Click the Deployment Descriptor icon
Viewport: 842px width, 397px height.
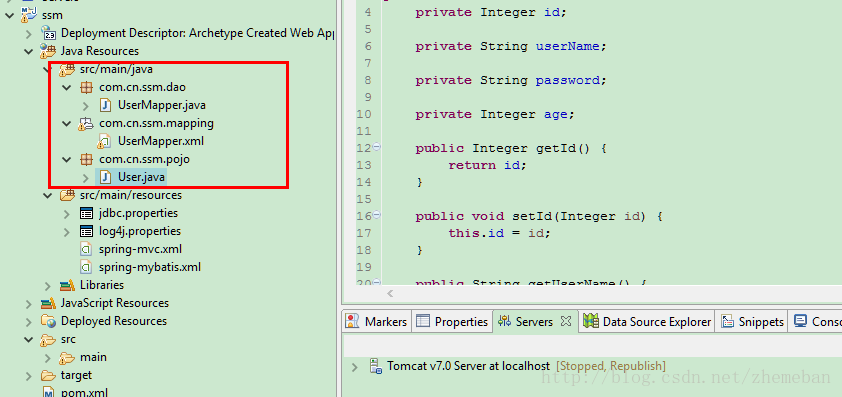coord(49,33)
